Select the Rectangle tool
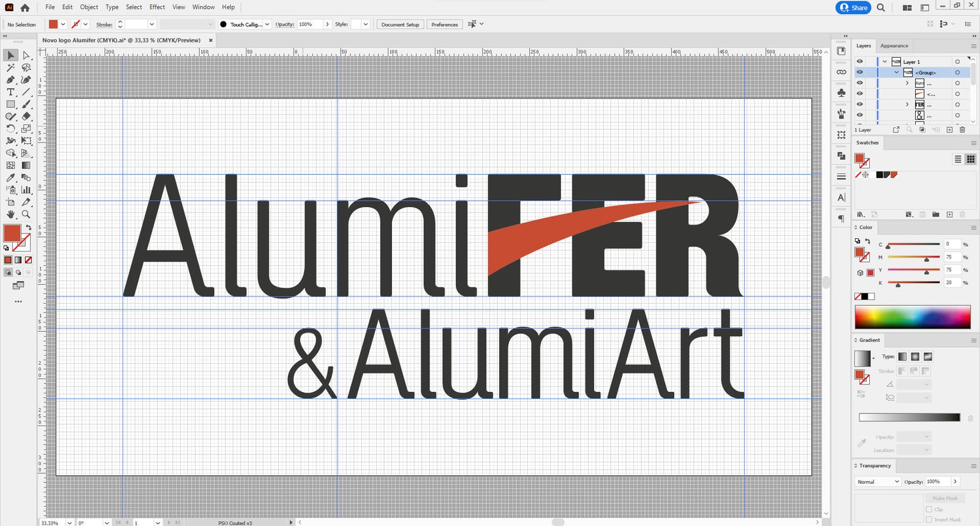This screenshot has height=526, width=980. 10,104
